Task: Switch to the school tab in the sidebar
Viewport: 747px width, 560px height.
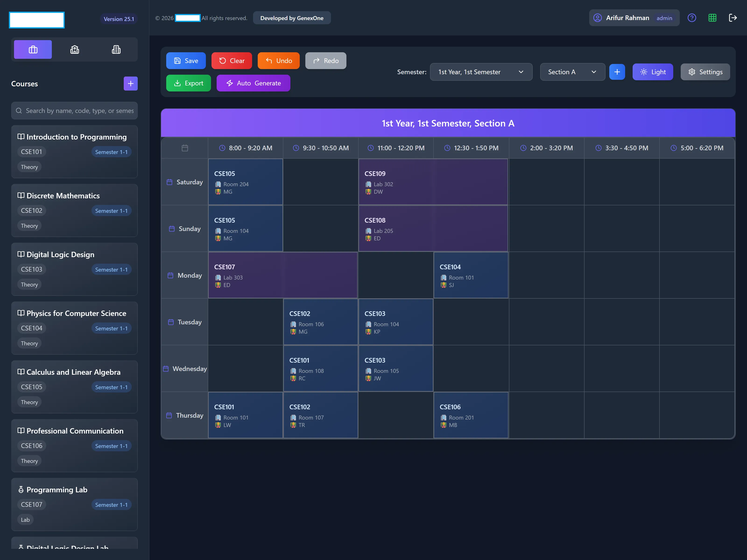Action: tap(74, 49)
